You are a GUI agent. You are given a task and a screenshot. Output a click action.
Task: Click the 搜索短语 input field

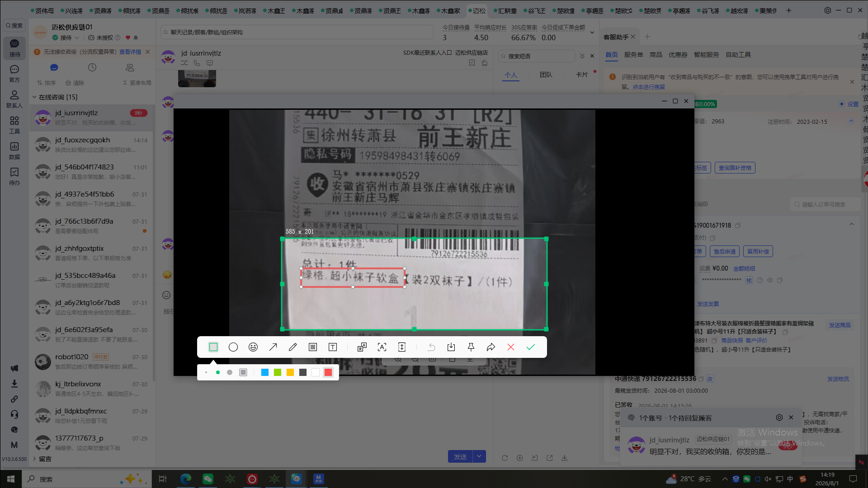click(x=537, y=56)
